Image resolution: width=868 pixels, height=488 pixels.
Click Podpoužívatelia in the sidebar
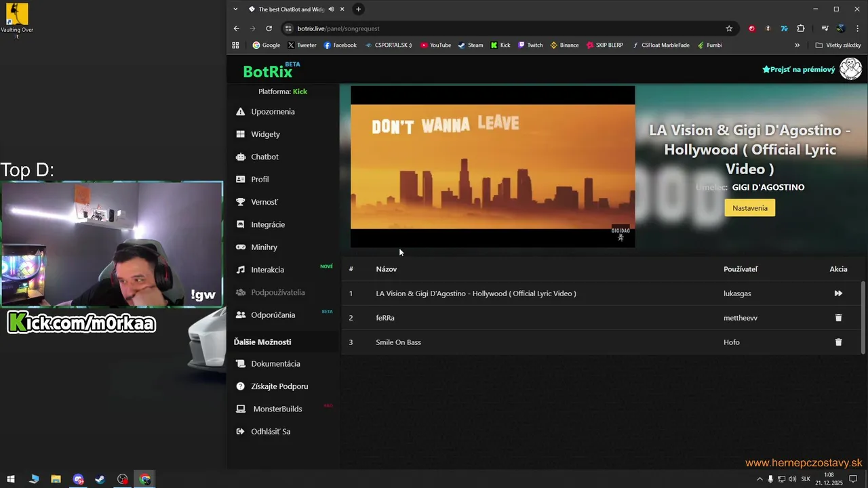click(277, 293)
